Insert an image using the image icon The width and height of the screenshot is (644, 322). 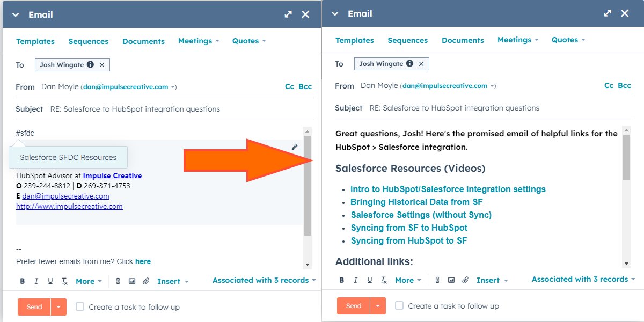click(x=132, y=280)
